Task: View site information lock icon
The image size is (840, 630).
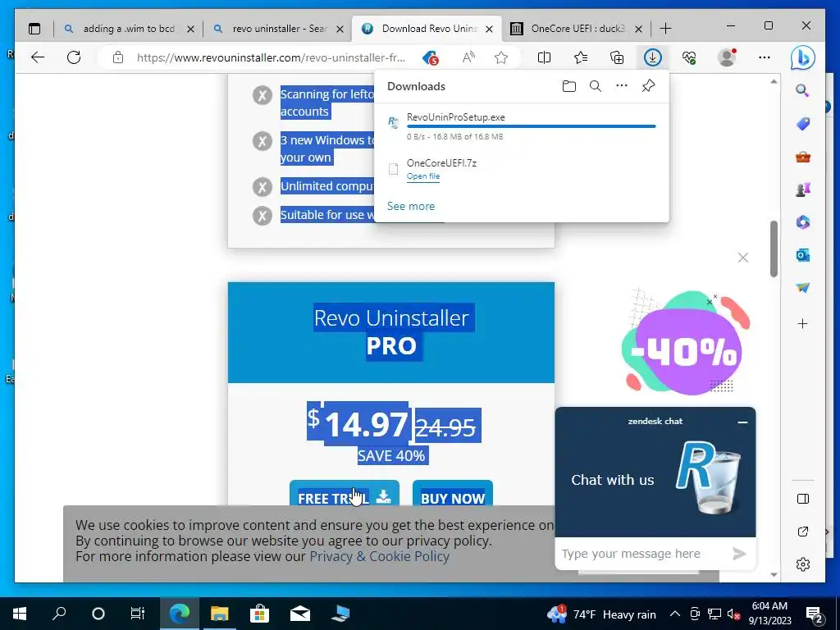Action: pyautogui.click(x=118, y=57)
